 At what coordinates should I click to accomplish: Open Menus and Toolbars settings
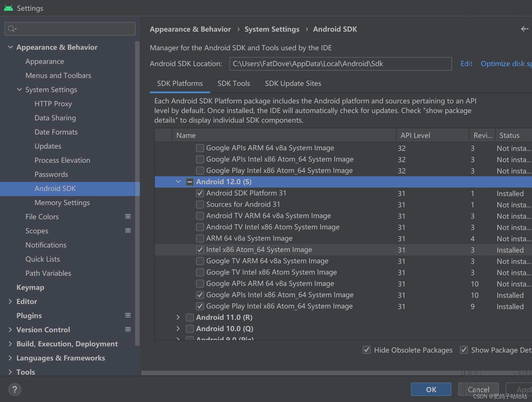(x=58, y=75)
